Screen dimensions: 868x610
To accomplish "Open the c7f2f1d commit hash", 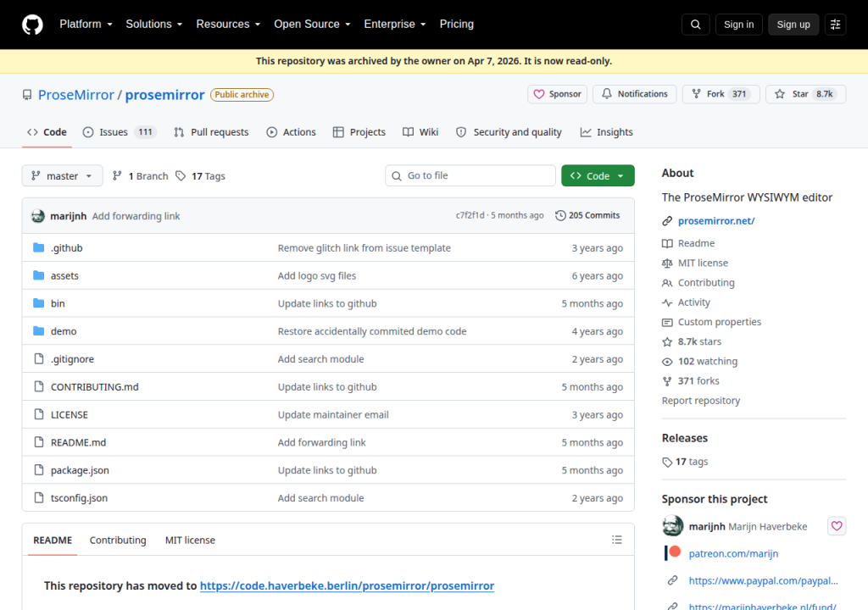I will point(470,215).
